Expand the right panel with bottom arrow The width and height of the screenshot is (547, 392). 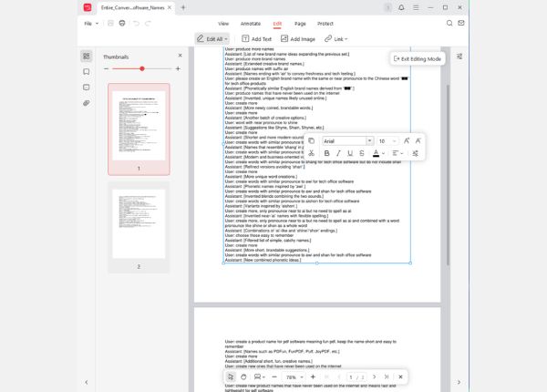pos(459,382)
